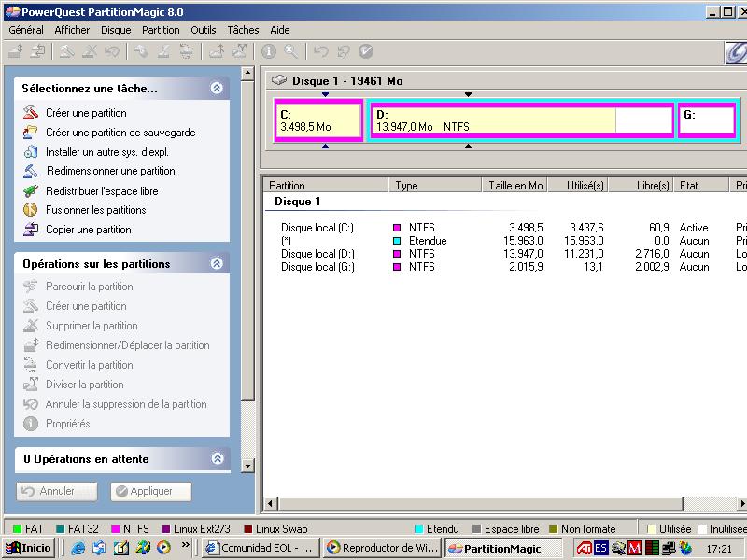Click the icon beside Redistribuer l'espace libre
Image resolution: width=747 pixels, height=560 pixels.
[x=31, y=190]
